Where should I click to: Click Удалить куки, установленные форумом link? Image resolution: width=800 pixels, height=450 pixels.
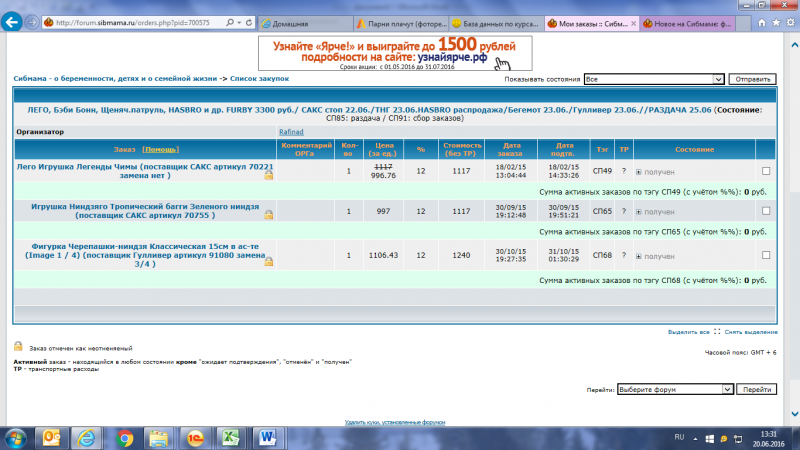coord(395,422)
